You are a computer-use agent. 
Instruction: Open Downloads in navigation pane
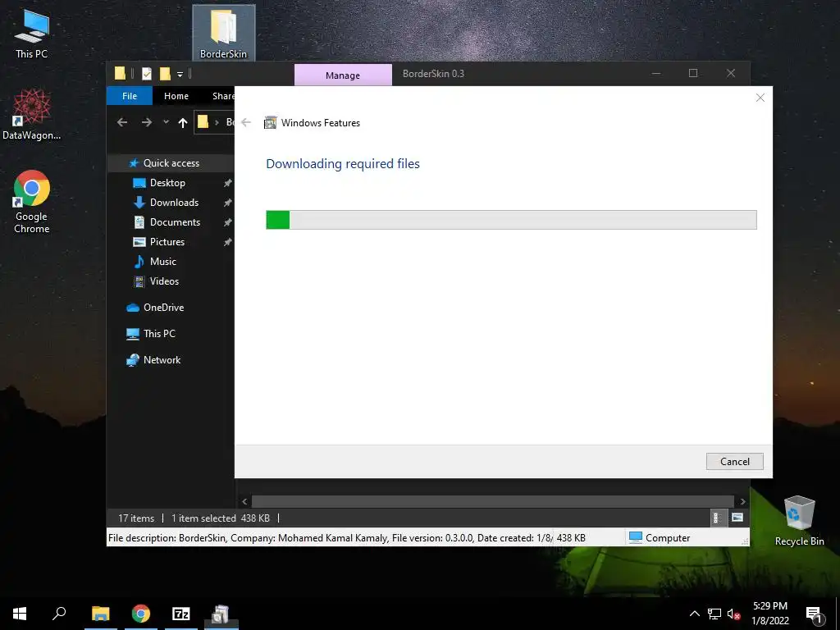click(x=174, y=203)
